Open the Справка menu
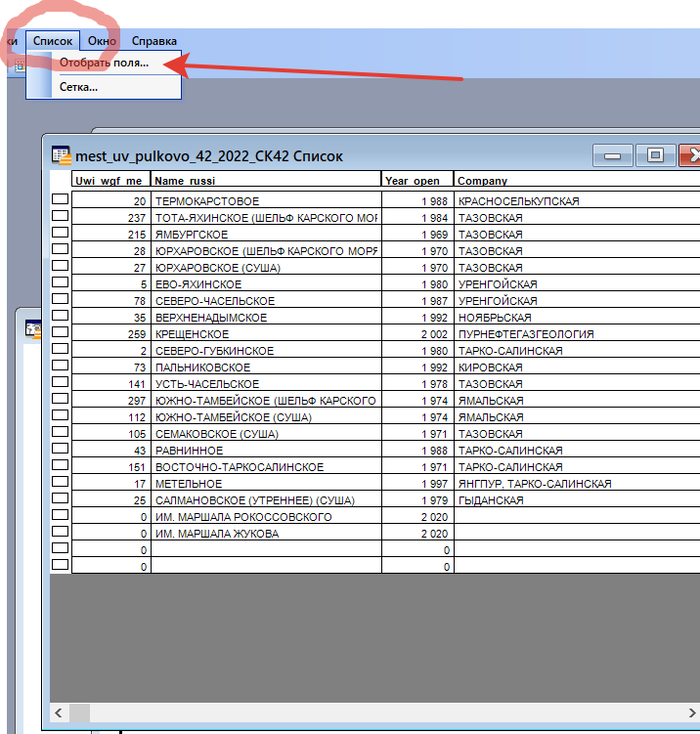 click(153, 41)
